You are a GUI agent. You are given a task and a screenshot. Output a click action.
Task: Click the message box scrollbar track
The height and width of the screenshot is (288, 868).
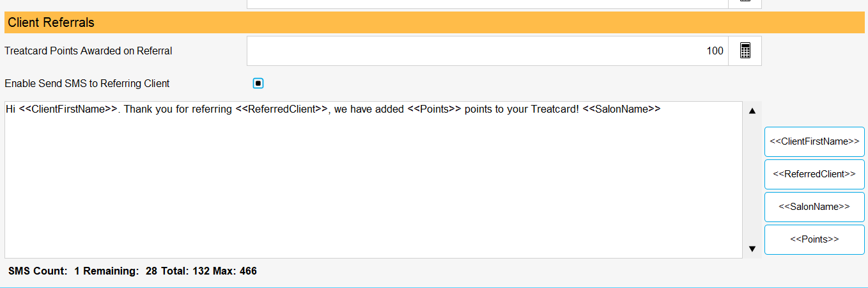[752, 179]
